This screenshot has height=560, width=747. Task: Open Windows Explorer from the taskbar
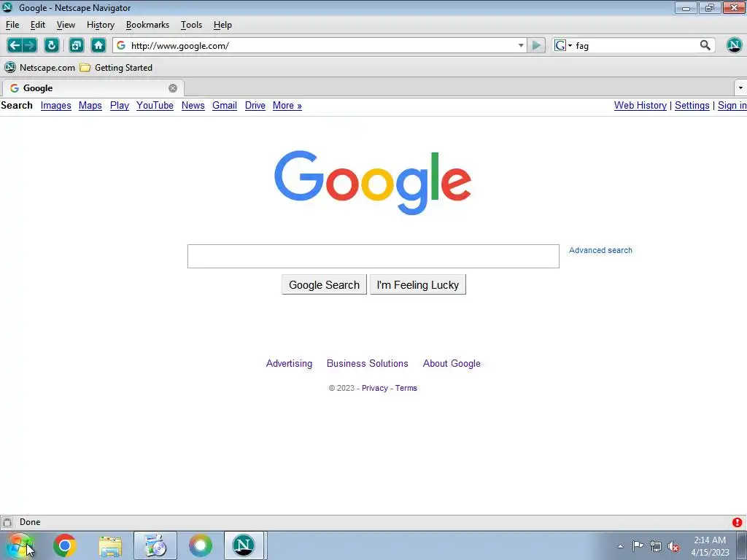(x=110, y=545)
